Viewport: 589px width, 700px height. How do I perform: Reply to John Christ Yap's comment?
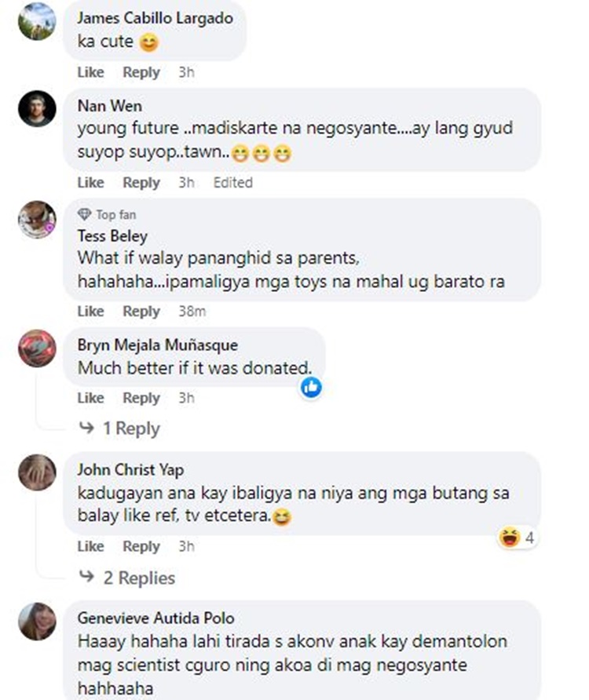[141, 546]
